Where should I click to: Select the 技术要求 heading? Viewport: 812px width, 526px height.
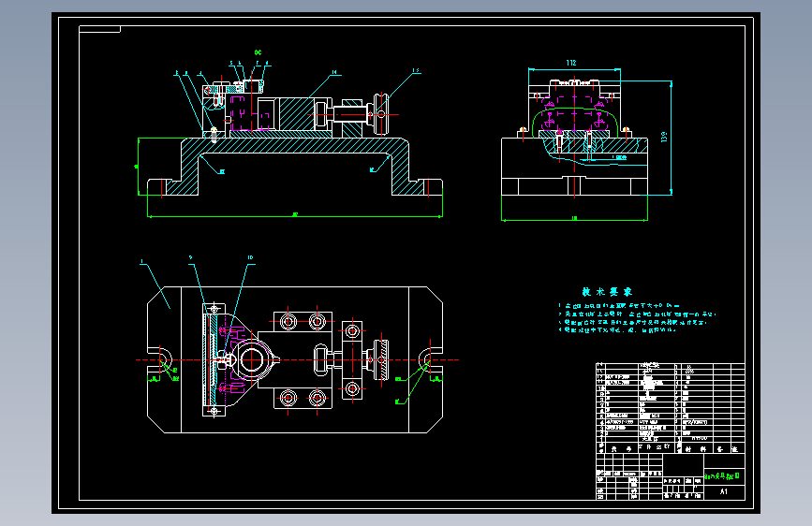[x=607, y=292]
